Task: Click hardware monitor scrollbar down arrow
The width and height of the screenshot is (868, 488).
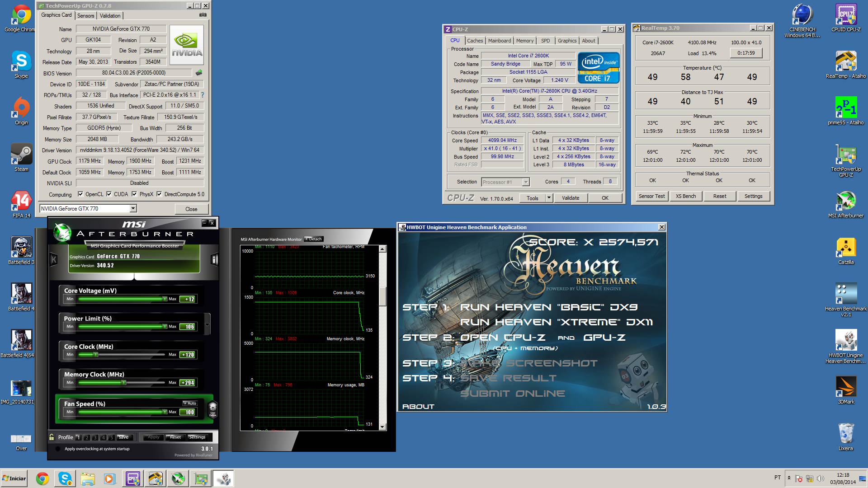Action: coord(382,427)
